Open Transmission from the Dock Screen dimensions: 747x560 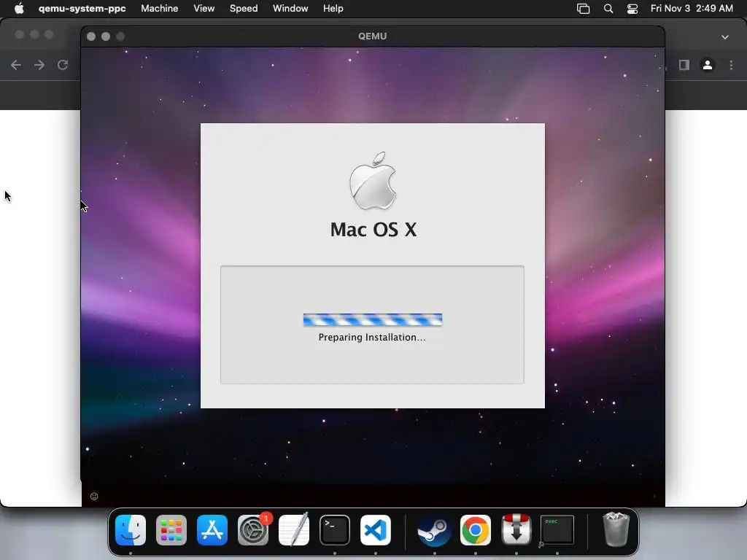coord(516,530)
